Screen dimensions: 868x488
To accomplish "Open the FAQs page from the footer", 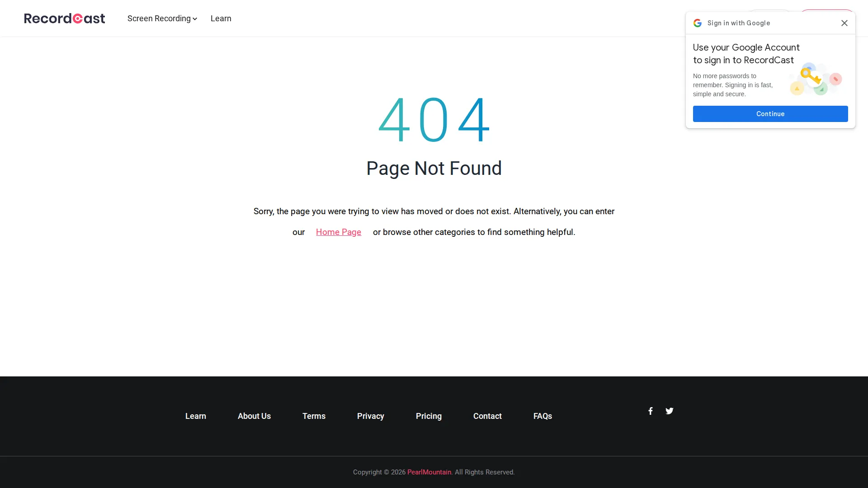I will click(542, 416).
